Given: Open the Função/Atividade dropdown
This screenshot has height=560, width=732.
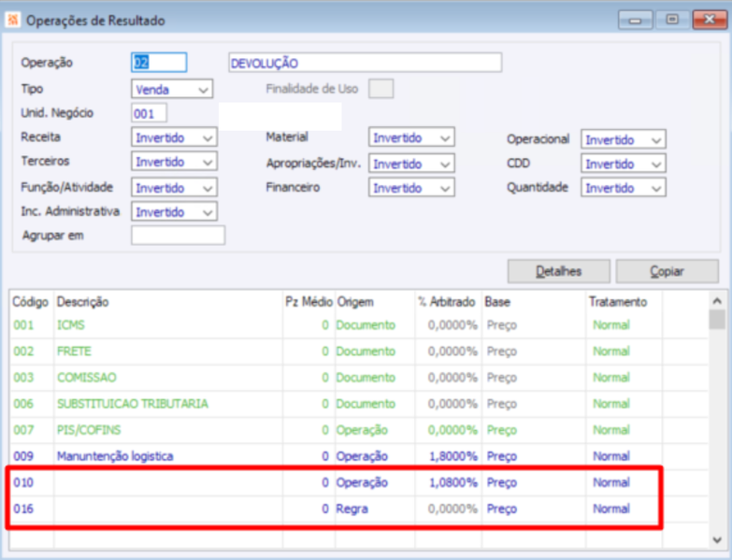Looking at the screenshot, I should point(174,188).
